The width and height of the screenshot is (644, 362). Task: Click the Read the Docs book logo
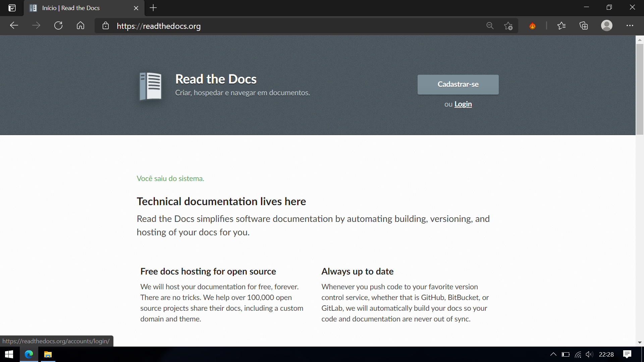coord(150,86)
